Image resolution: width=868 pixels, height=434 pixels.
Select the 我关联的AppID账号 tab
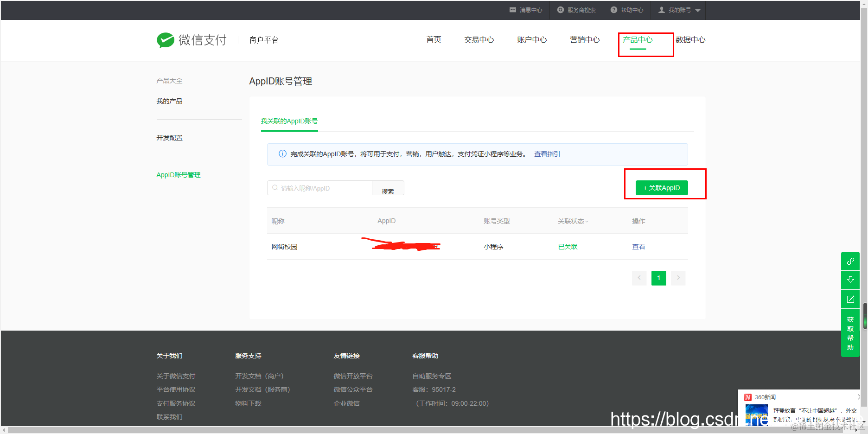pyautogui.click(x=289, y=121)
